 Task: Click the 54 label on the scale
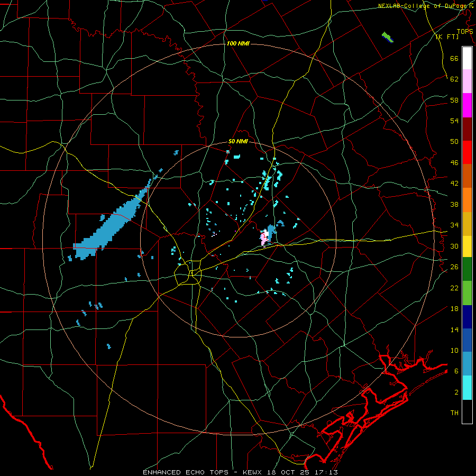tap(454, 121)
